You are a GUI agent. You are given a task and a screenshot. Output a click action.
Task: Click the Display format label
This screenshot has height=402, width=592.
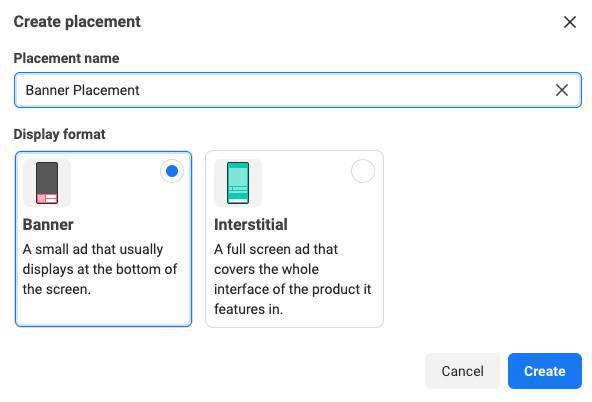pos(60,134)
